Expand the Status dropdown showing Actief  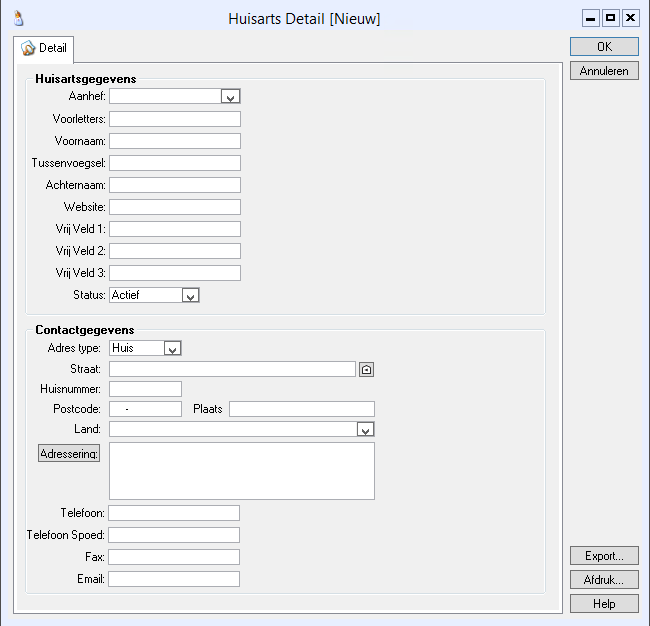[x=190, y=295]
